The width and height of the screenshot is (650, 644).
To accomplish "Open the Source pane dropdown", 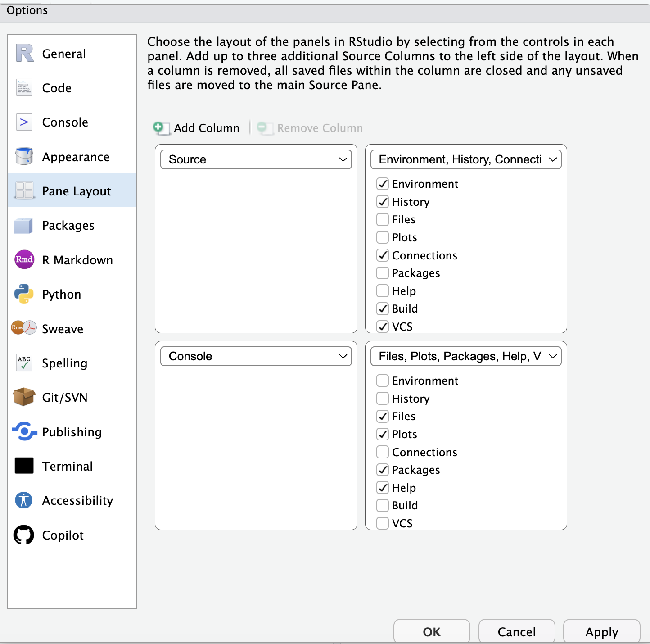I will (x=255, y=159).
